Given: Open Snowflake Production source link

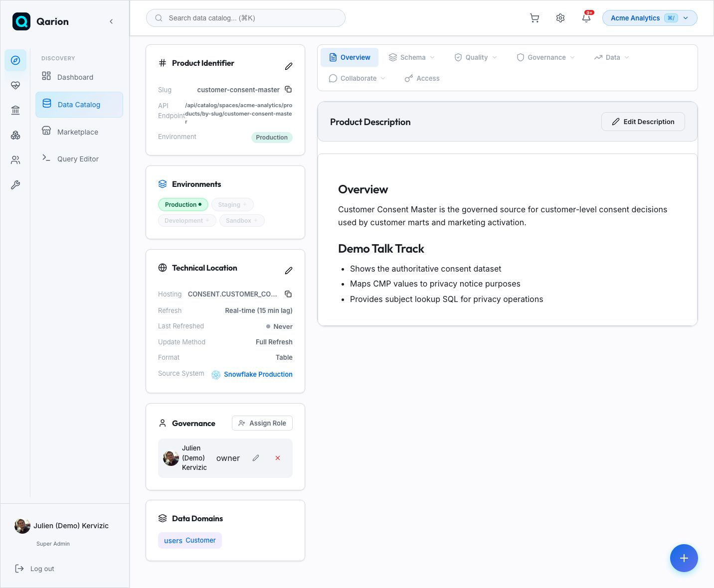Looking at the screenshot, I should [258, 374].
